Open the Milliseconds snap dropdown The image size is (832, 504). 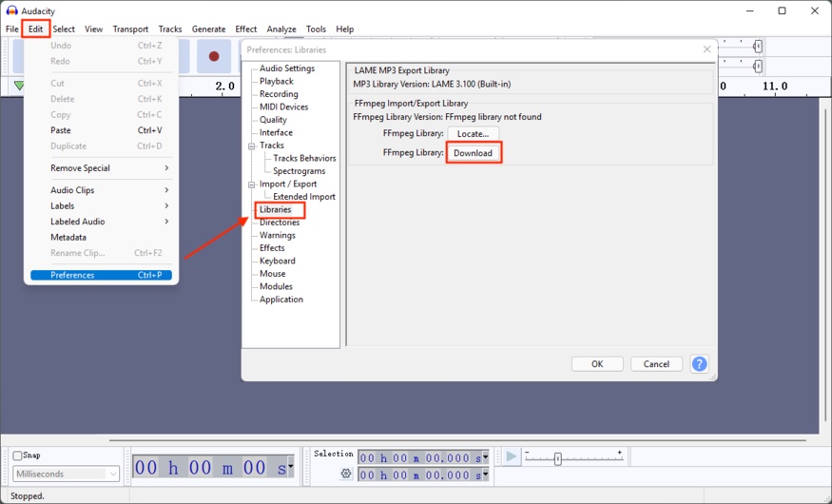coord(66,474)
